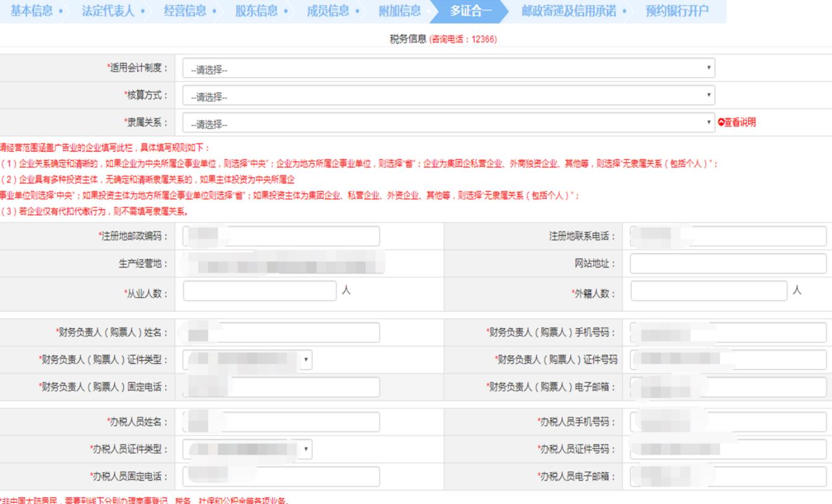Click the 办税人员姓名 input field
The height and width of the screenshot is (504, 832).
click(x=281, y=422)
